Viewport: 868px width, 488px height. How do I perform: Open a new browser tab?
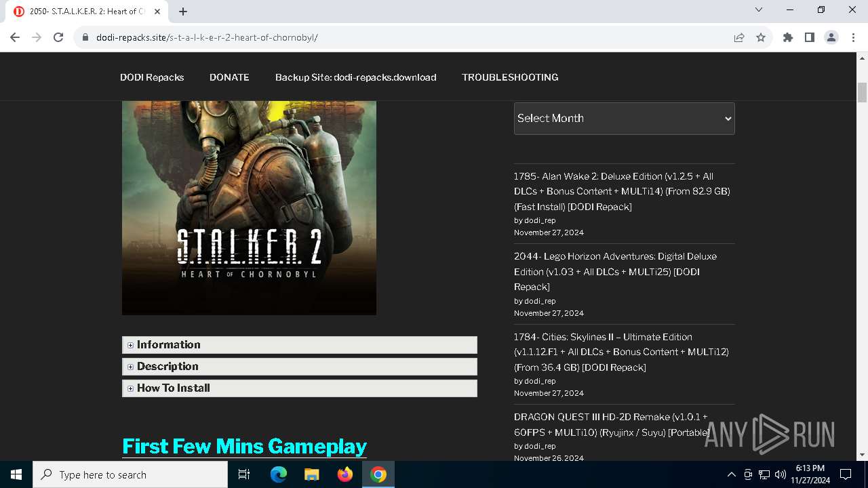(x=183, y=12)
